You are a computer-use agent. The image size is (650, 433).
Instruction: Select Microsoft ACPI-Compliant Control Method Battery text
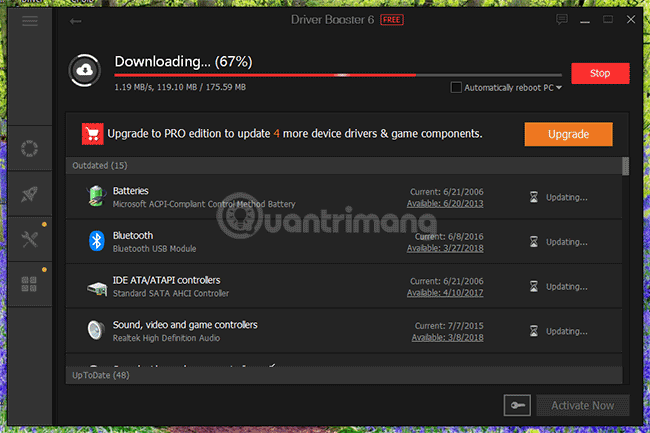point(204,204)
